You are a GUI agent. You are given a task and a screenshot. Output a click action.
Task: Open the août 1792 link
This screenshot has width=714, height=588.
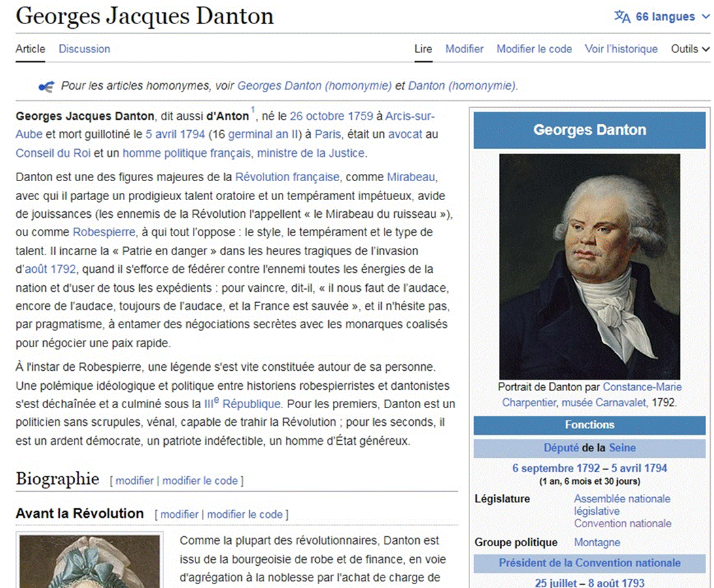50,269
